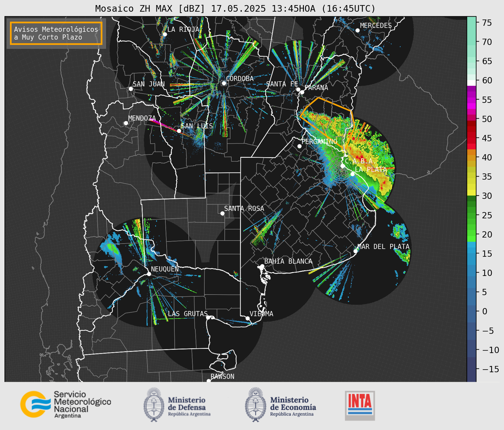The width and height of the screenshot is (504, 430).
Task: Click the LA PLATA city marker dot
Action: [353, 174]
